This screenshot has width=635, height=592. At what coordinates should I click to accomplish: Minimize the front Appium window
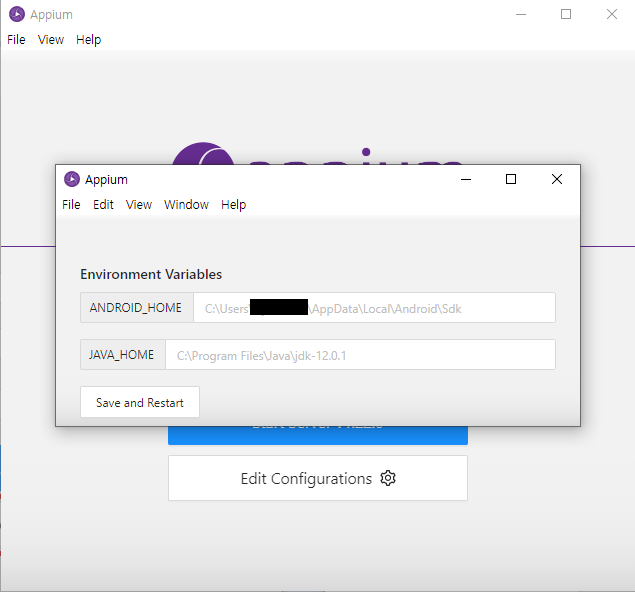point(466,179)
